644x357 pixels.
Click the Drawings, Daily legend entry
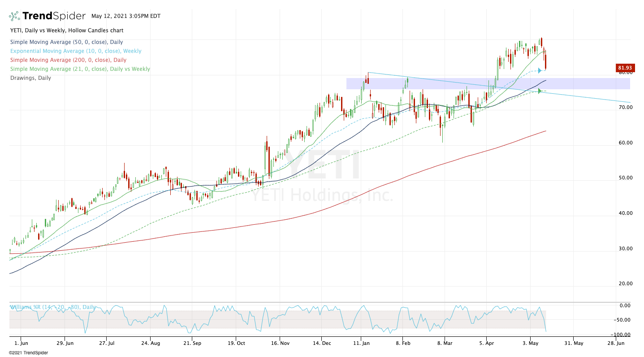click(x=30, y=78)
